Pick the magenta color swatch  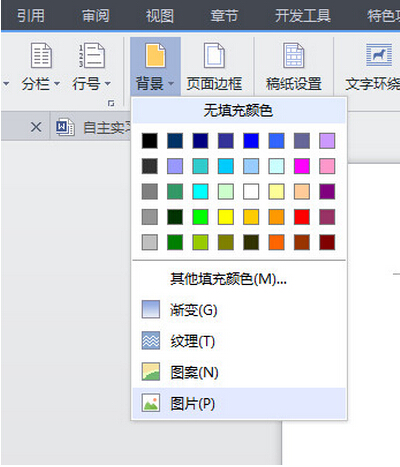click(302, 166)
